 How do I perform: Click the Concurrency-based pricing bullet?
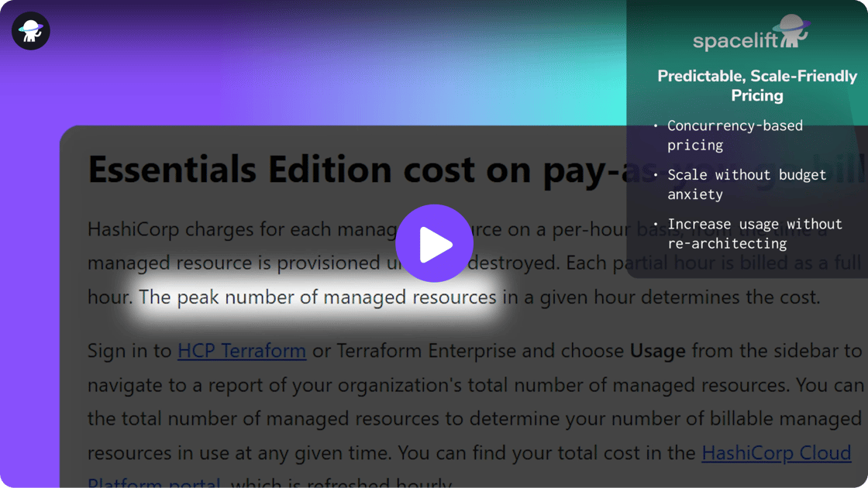(x=735, y=136)
